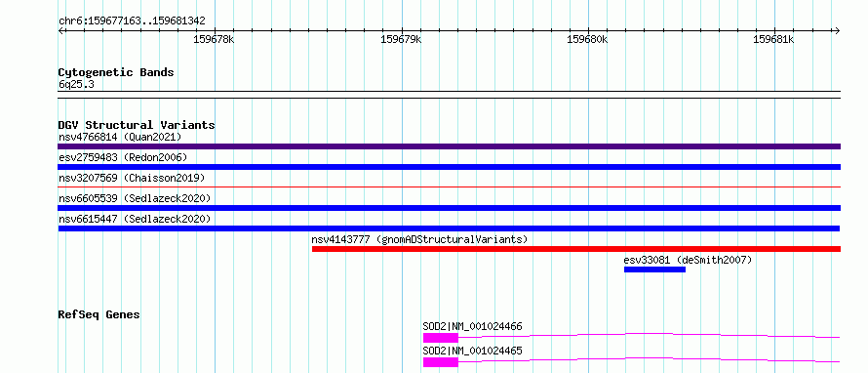Click the 159678k ruler label
Viewport: 868px width, 373px height.
pos(214,39)
